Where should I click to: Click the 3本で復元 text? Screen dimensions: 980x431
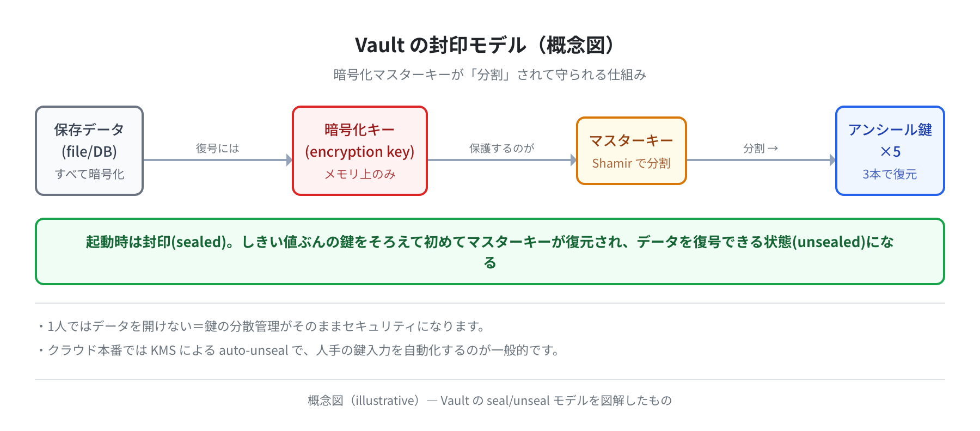(890, 174)
